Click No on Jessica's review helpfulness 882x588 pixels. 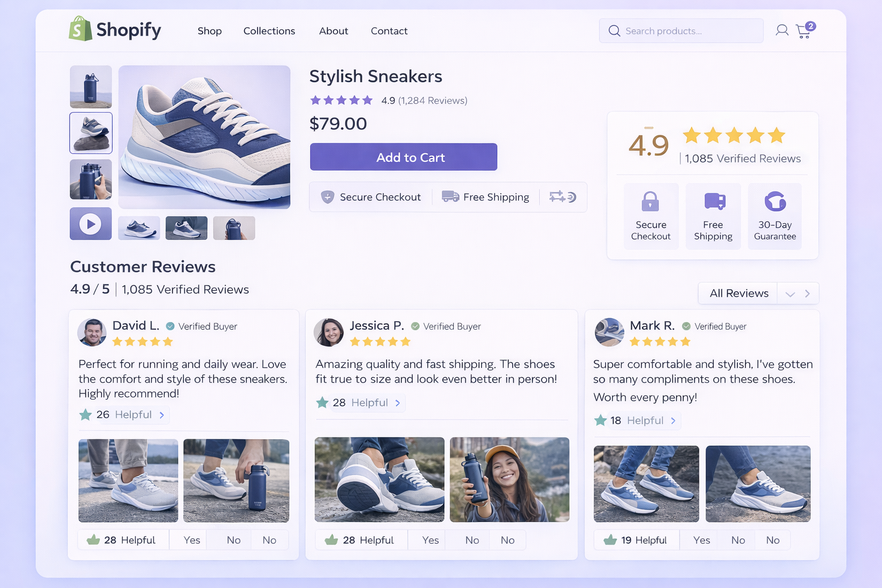[x=472, y=540]
